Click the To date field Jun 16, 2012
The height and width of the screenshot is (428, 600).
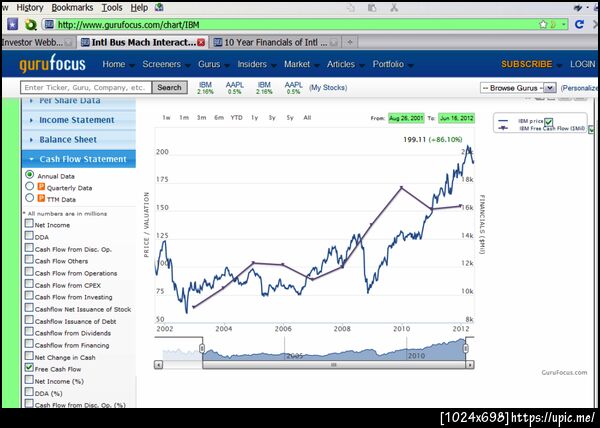456,118
